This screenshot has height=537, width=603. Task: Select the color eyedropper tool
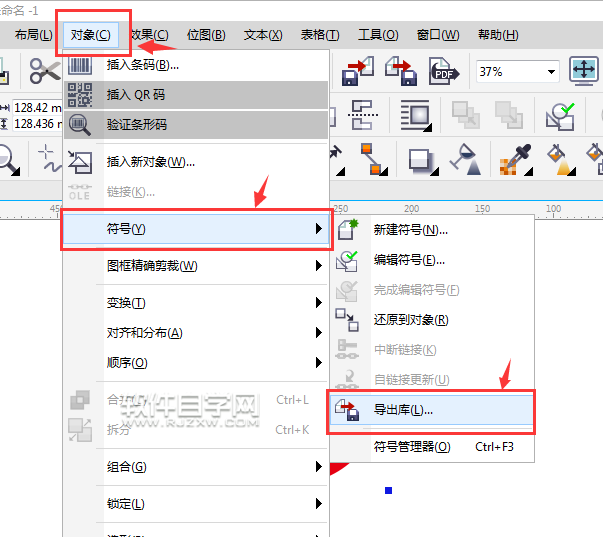516,160
